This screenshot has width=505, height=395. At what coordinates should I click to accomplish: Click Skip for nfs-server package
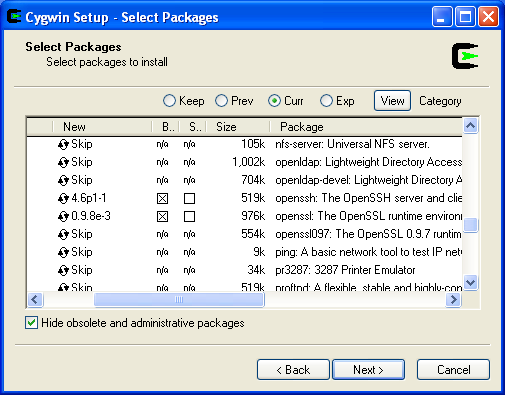[x=82, y=144]
